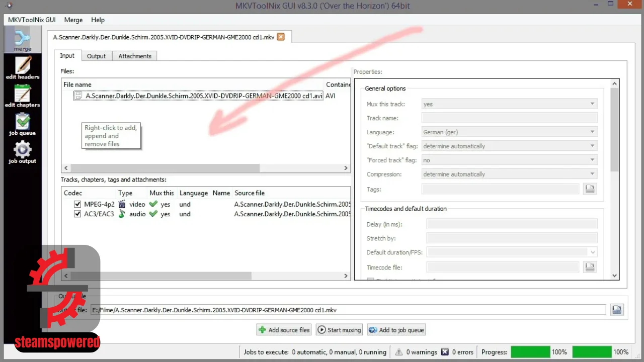The image size is (644, 362).
Task: Click the Delay (in ms) field
Action: 512,224
